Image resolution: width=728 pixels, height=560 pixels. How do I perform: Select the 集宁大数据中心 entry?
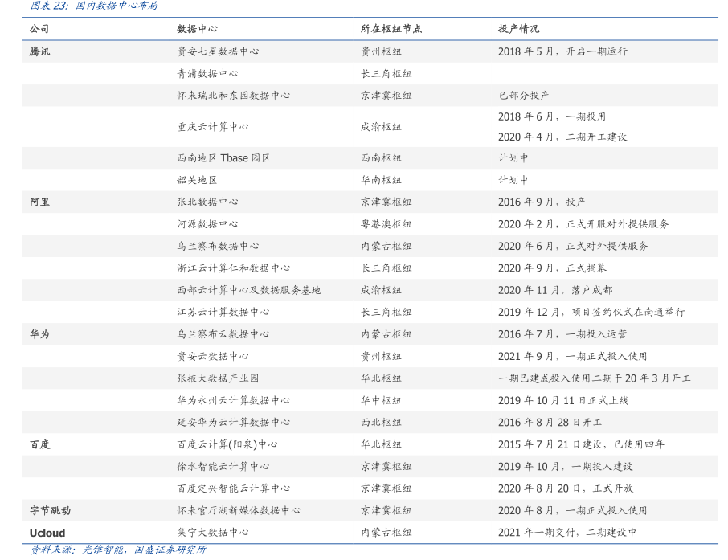(x=212, y=532)
